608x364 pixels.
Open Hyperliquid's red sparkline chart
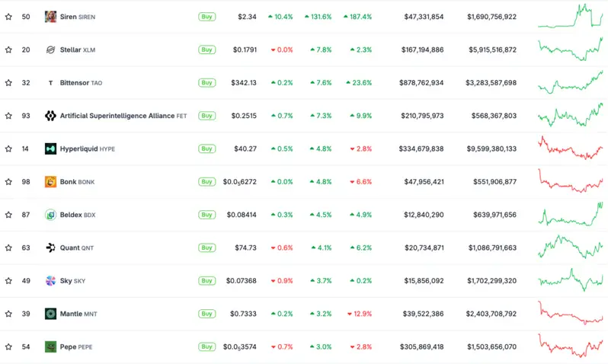click(571, 148)
